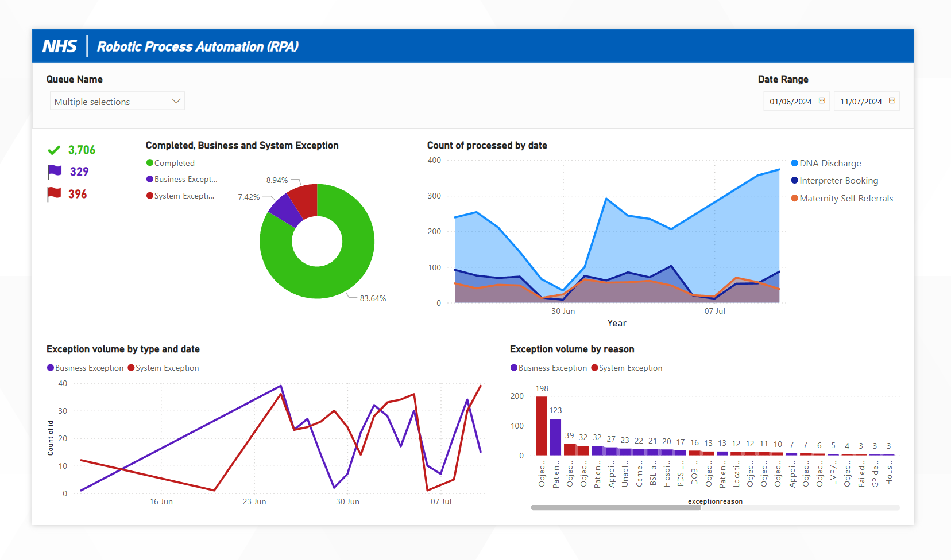951x560 pixels.
Task: Click the bar labeled 39
Action: coord(570,449)
